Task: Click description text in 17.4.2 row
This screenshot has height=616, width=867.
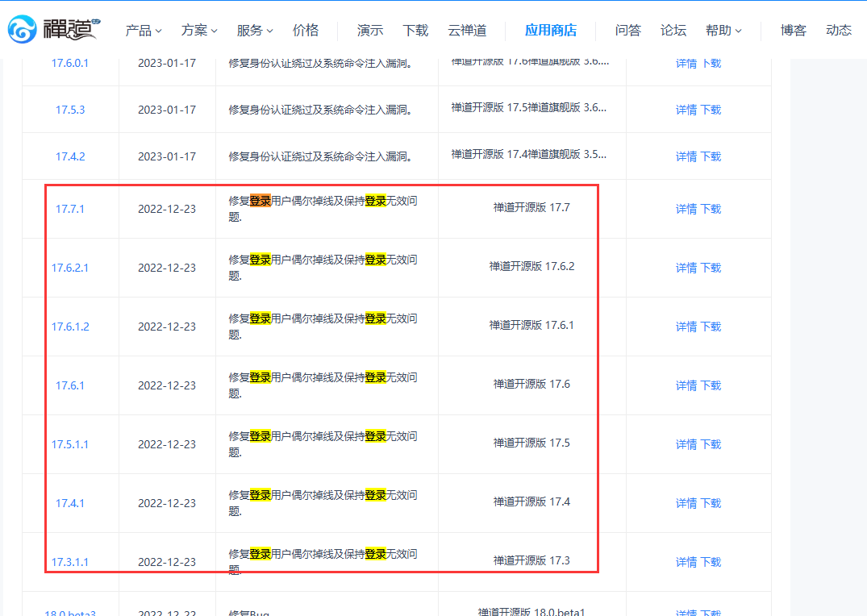Action: (321, 156)
